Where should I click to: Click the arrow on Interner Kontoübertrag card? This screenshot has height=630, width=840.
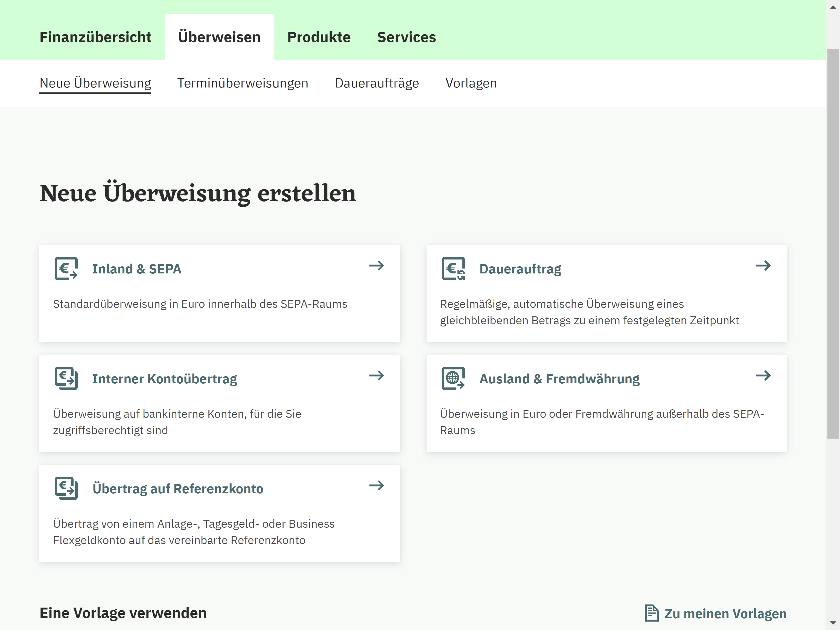pos(377,376)
